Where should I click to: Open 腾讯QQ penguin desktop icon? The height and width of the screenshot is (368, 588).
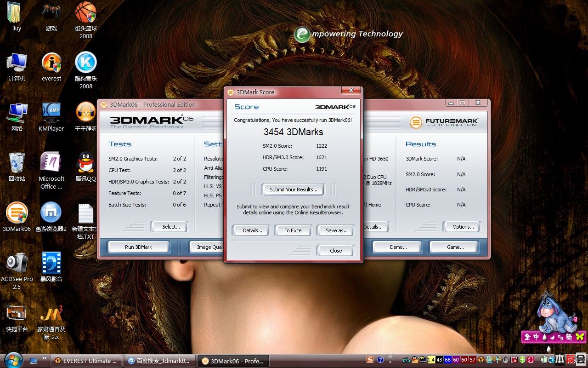[86, 167]
